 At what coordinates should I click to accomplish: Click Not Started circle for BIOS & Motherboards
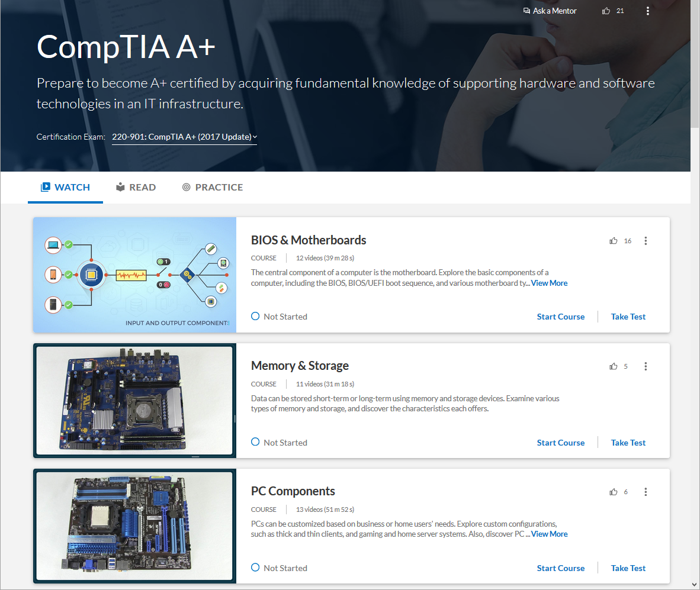(255, 316)
